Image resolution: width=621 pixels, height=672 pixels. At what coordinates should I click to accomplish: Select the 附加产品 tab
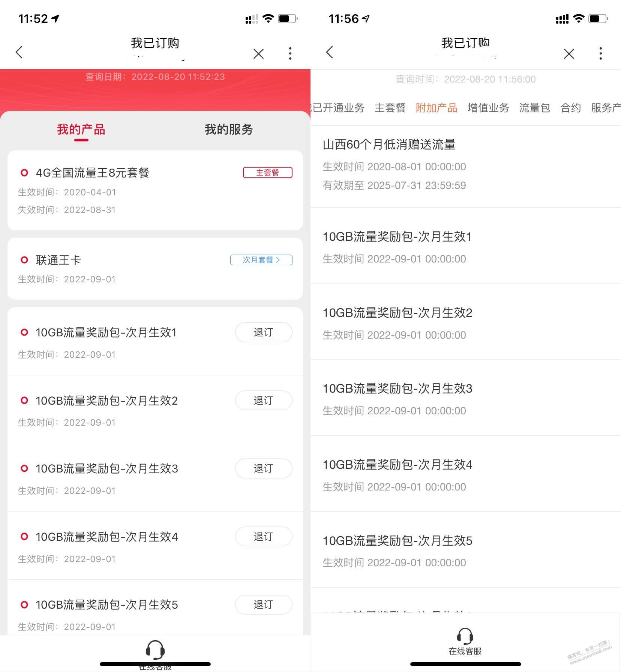pos(436,108)
